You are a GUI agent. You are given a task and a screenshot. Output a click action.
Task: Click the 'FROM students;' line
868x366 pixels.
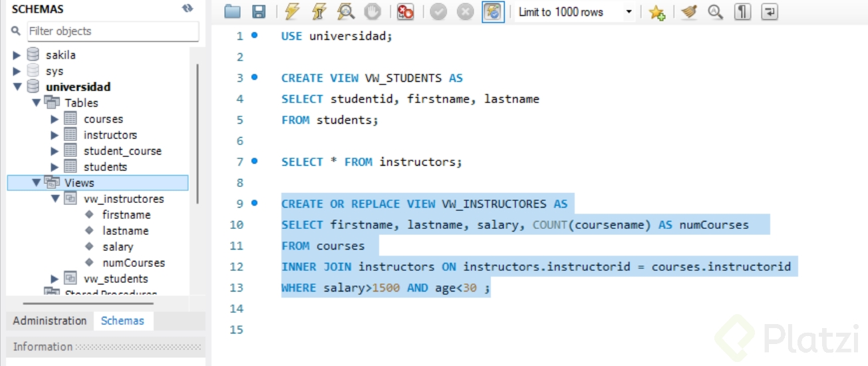pyautogui.click(x=330, y=120)
